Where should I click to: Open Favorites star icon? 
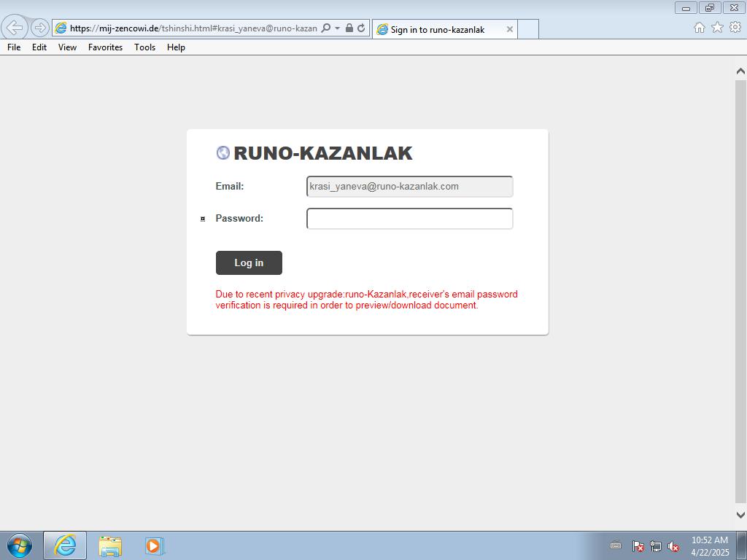(718, 28)
